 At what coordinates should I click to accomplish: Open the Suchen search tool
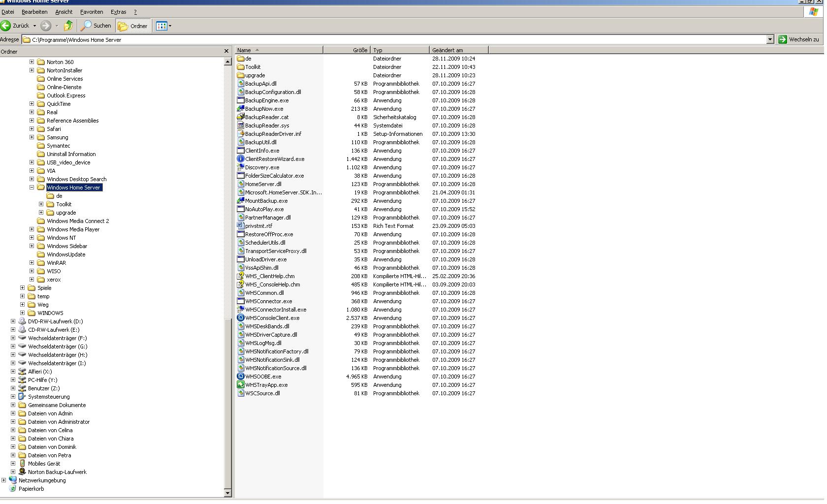click(96, 26)
